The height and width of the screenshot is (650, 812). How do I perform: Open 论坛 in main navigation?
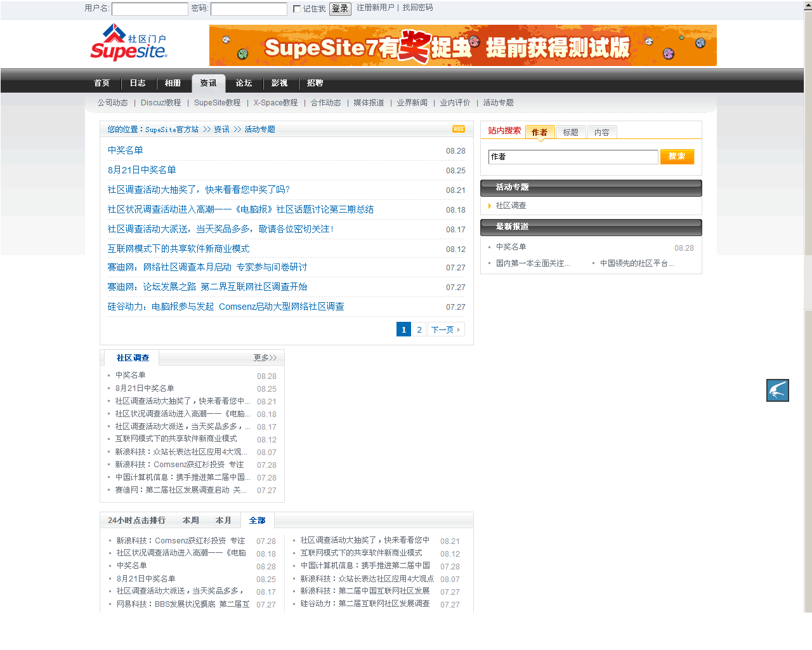(x=244, y=83)
